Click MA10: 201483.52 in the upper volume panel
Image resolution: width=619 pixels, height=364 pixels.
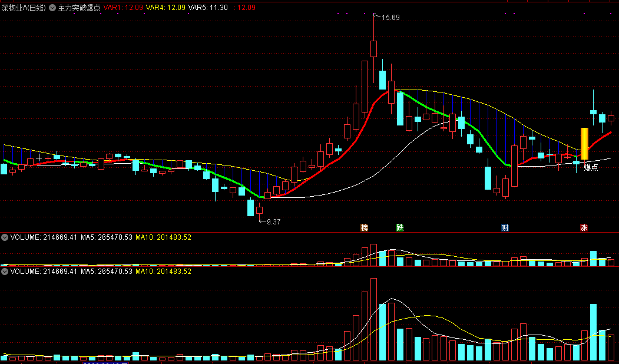[163, 237]
